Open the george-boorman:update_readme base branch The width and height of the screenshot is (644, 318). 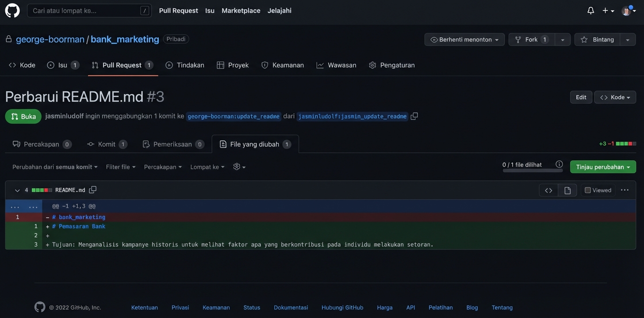tap(234, 117)
